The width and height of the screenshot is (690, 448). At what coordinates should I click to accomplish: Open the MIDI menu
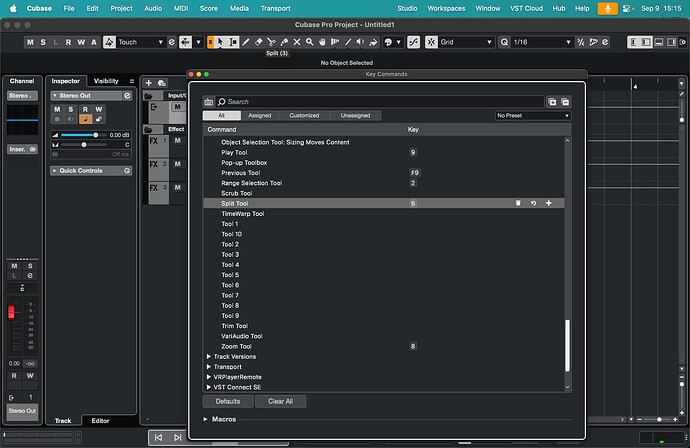click(181, 8)
